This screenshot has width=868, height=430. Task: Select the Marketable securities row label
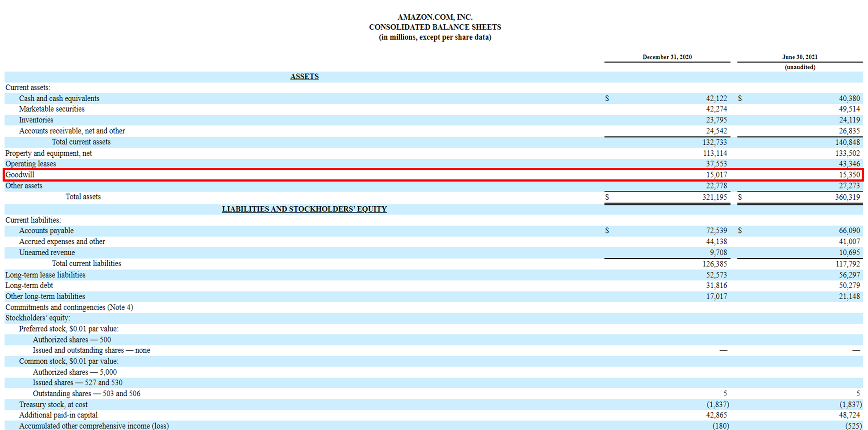pyautogui.click(x=52, y=109)
